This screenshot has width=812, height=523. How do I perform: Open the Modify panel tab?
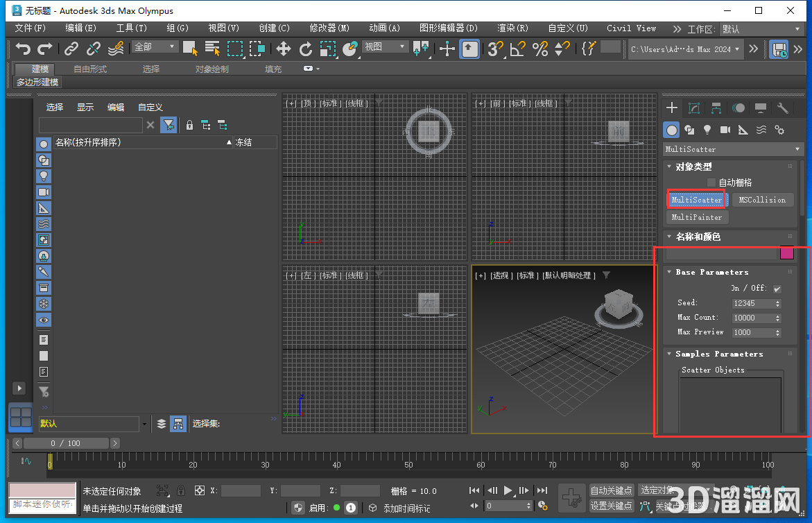pyautogui.click(x=694, y=108)
